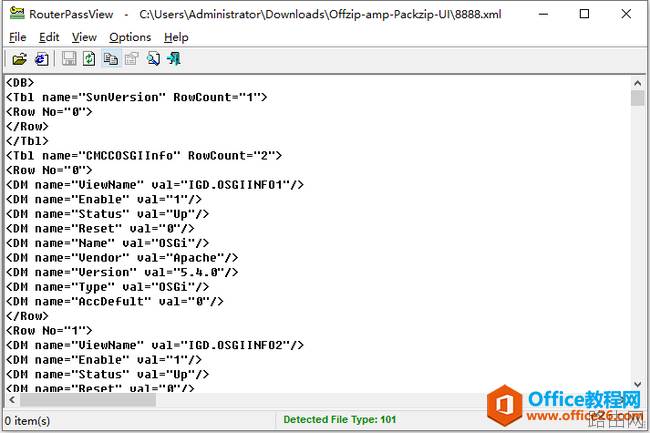Open the Options menu
The width and height of the screenshot is (650, 433).
tap(130, 37)
